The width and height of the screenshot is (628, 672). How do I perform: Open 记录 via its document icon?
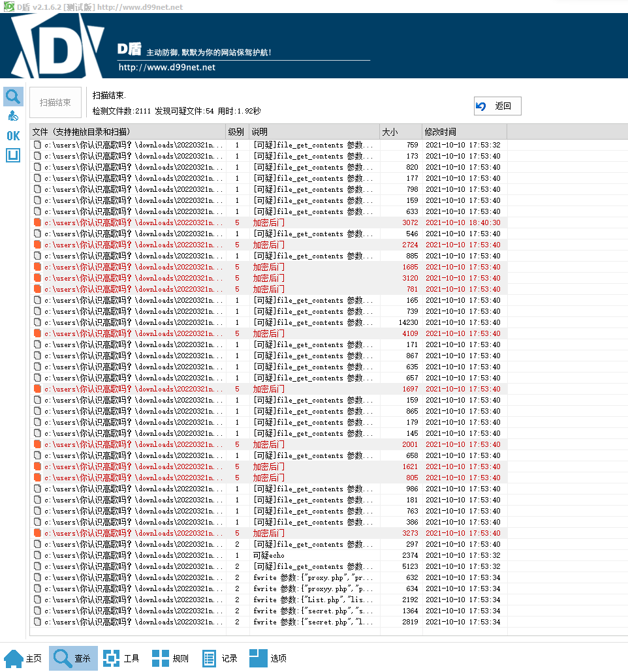pyautogui.click(x=209, y=658)
